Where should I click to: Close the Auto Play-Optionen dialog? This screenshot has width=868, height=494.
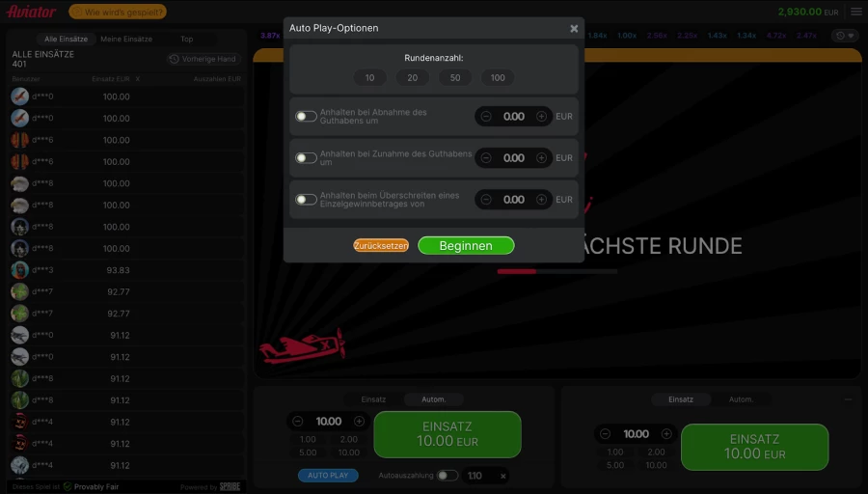(x=574, y=29)
